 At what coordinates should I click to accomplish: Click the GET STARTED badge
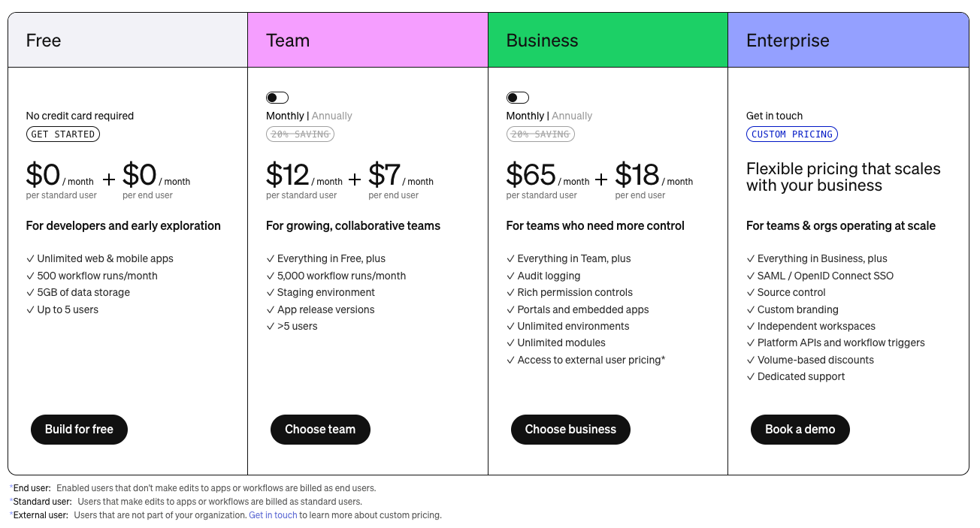click(63, 134)
